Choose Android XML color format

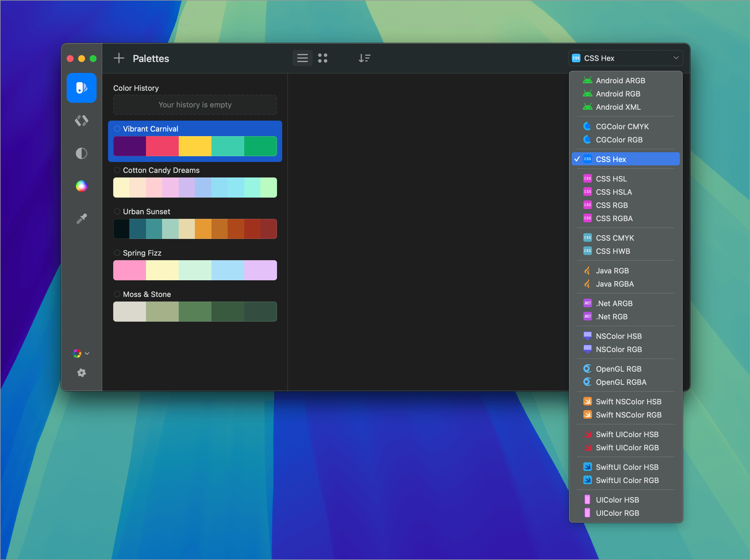[x=618, y=107]
